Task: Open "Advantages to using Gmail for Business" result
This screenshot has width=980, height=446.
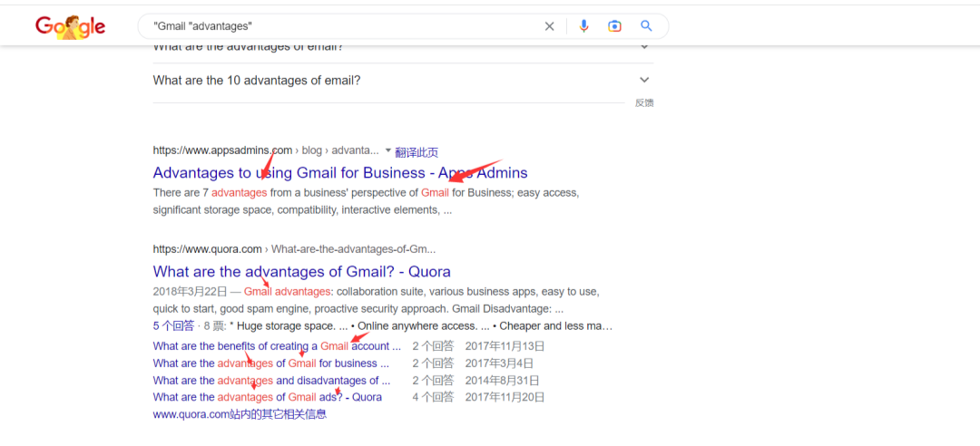Action: click(x=340, y=173)
